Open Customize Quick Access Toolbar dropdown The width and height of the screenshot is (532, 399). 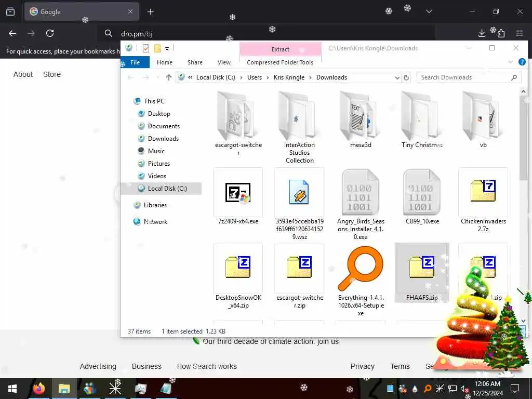click(167, 49)
